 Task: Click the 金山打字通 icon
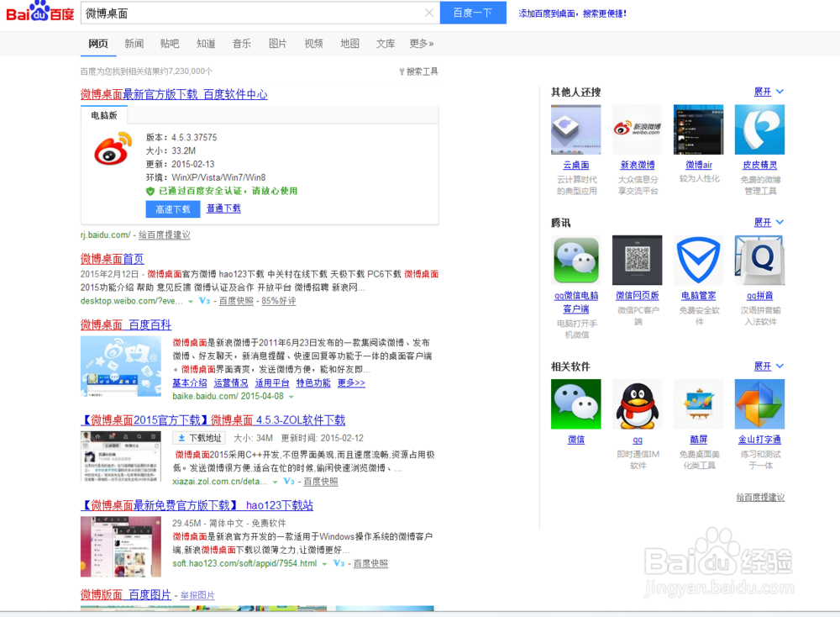click(759, 404)
